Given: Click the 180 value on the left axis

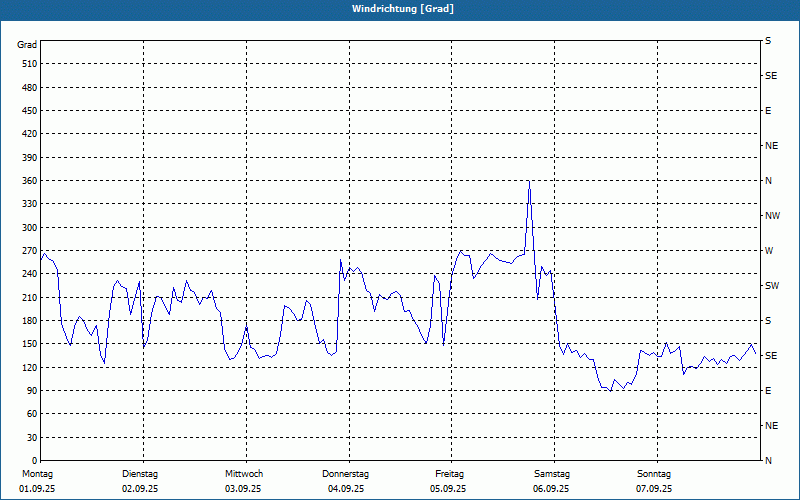Looking at the screenshot, I should tap(30, 321).
